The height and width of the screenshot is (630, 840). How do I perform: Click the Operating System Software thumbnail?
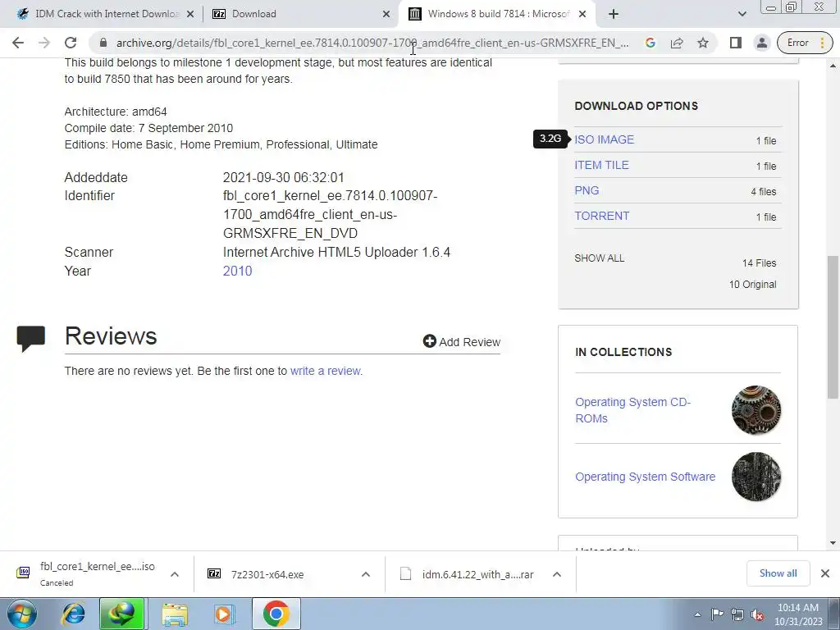pyautogui.click(x=756, y=477)
